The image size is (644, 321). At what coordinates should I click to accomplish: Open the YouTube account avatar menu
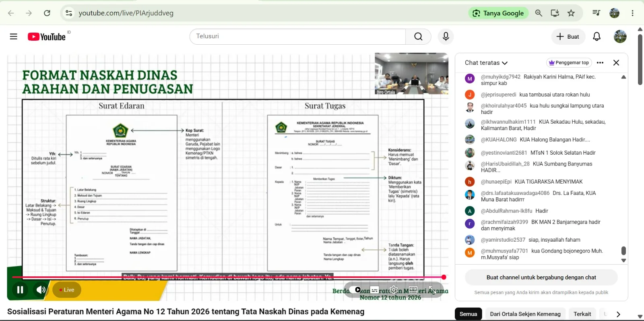(x=620, y=37)
